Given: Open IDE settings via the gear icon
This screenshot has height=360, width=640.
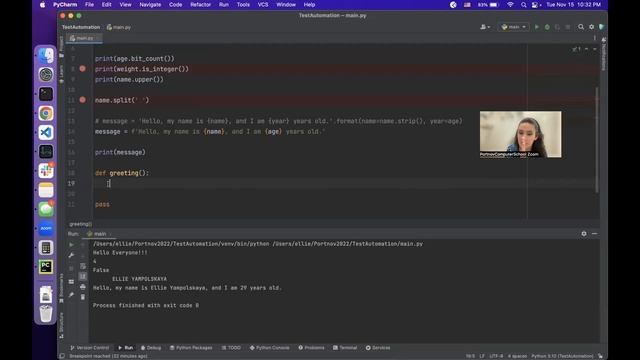Looking at the screenshot, I should coord(591,27).
